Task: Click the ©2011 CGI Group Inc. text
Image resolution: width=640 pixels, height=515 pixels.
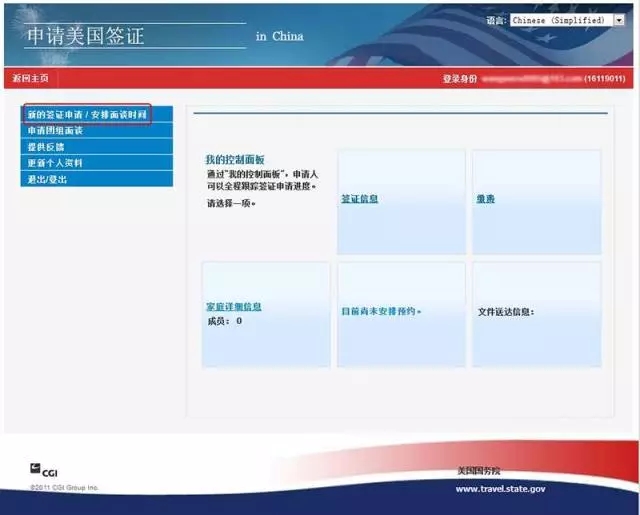Action: (64, 488)
